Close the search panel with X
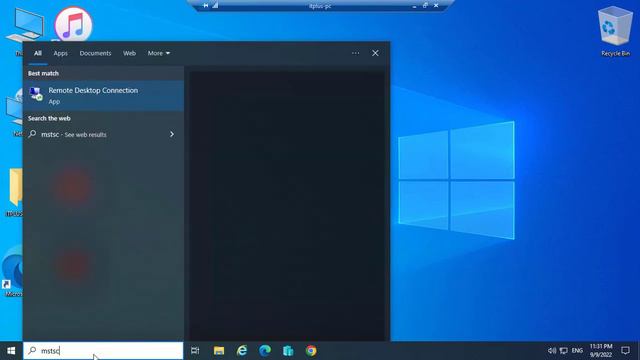Screen dimensions: 640x360 click(x=375, y=53)
